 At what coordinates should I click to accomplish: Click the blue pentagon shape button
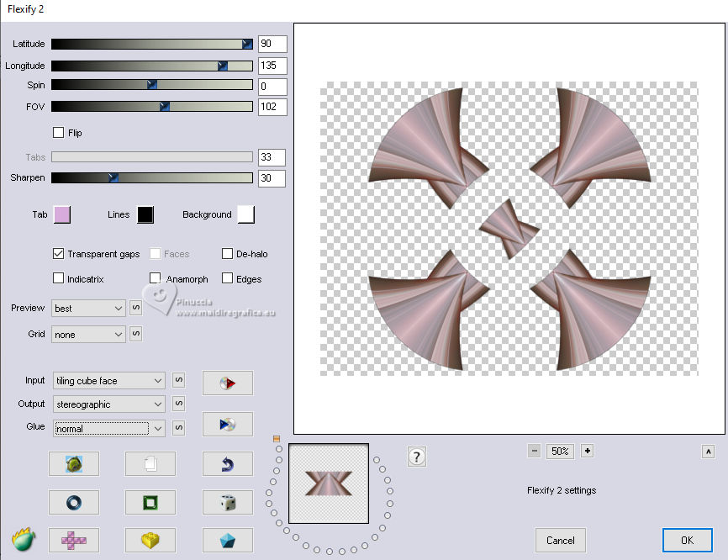[x=228, y=540]
